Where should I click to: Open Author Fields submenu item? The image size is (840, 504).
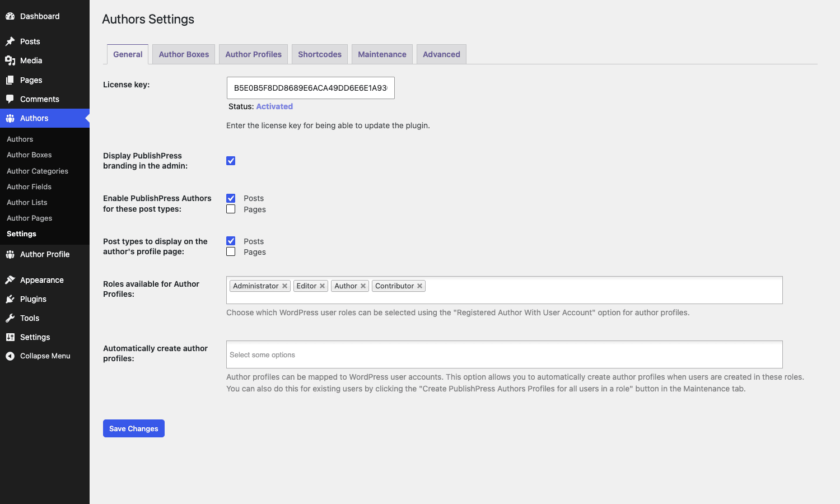[29, 186]
